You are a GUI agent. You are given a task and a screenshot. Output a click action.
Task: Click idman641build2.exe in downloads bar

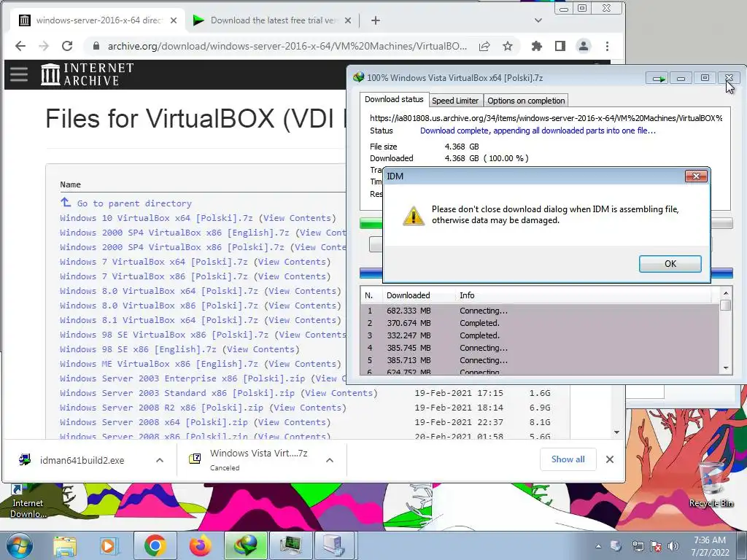point(82,461)
